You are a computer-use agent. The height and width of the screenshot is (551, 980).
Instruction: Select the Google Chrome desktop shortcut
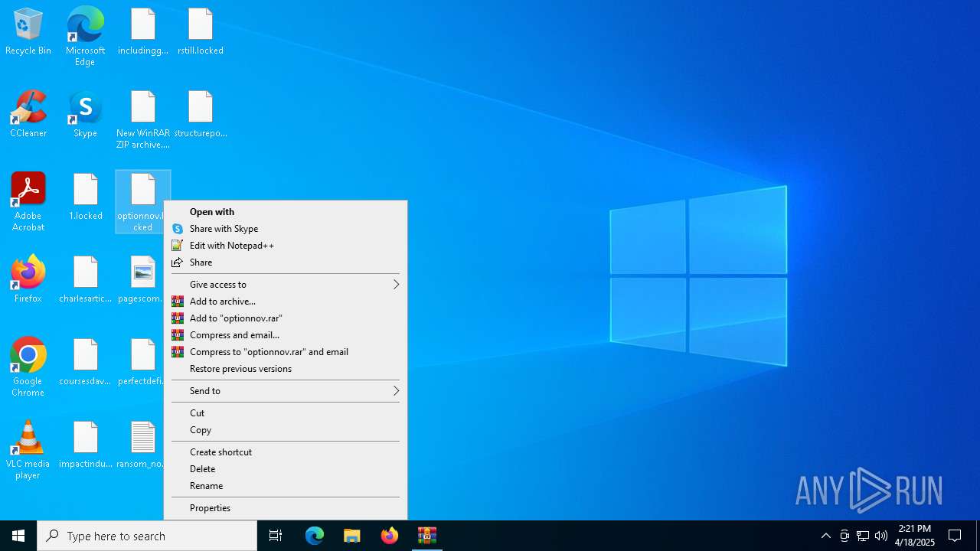pos(28,367)
